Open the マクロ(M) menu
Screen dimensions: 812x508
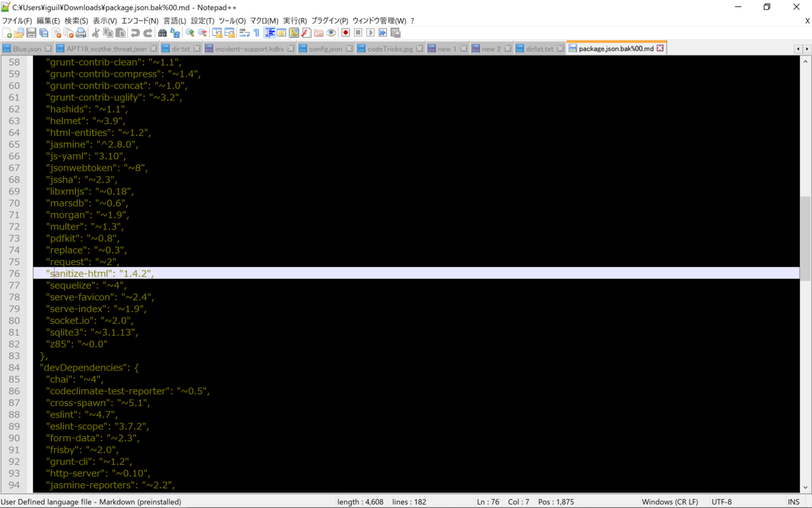pyautogui.click(x=264, y=21)
